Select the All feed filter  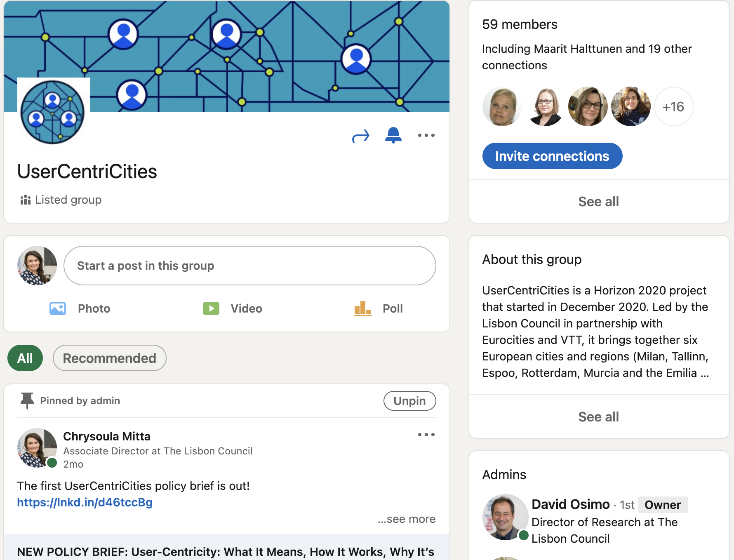tap(25, 358)
